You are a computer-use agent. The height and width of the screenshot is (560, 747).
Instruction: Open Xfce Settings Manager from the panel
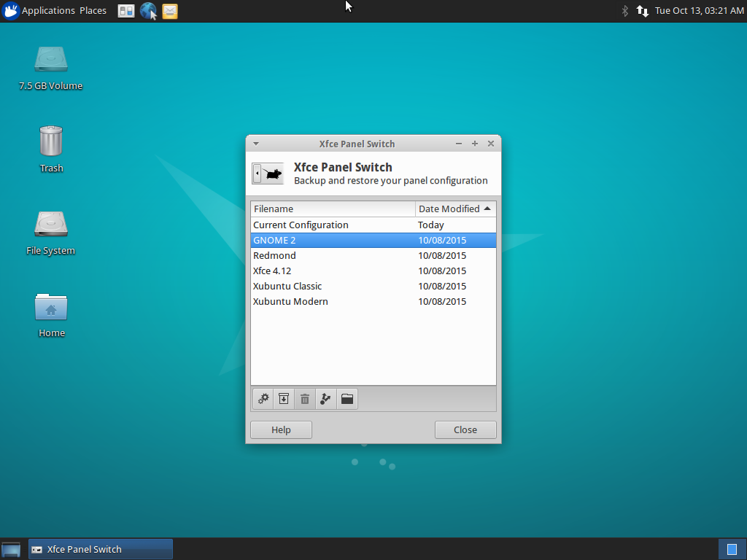pos(126,11)
